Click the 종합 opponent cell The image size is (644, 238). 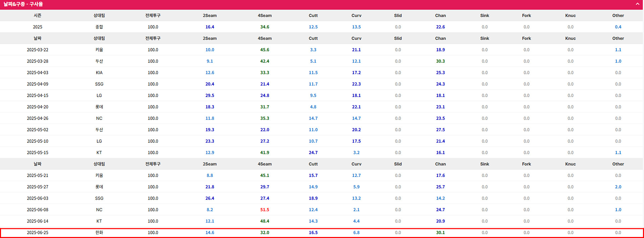click(99, 27)
